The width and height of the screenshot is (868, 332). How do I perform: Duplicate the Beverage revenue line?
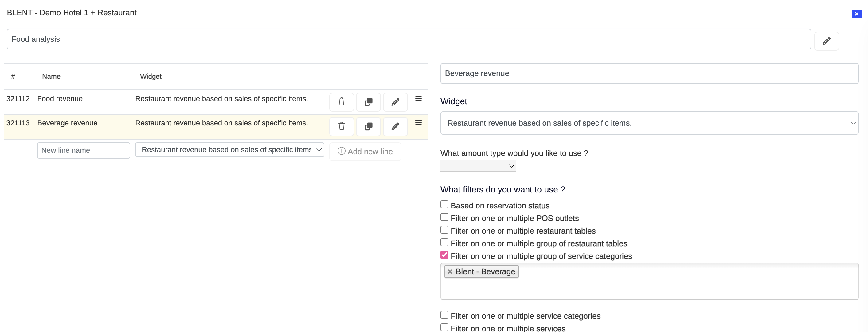tap(368, 126)
